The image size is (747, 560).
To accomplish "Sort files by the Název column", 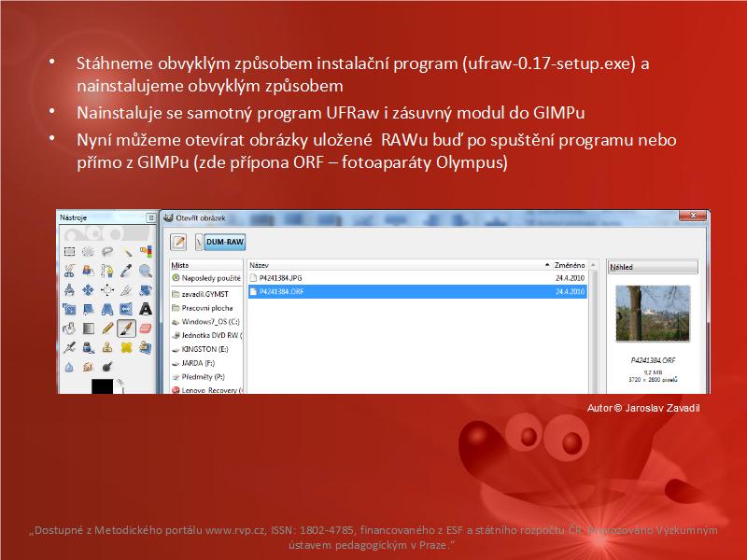I will (400, 265).
